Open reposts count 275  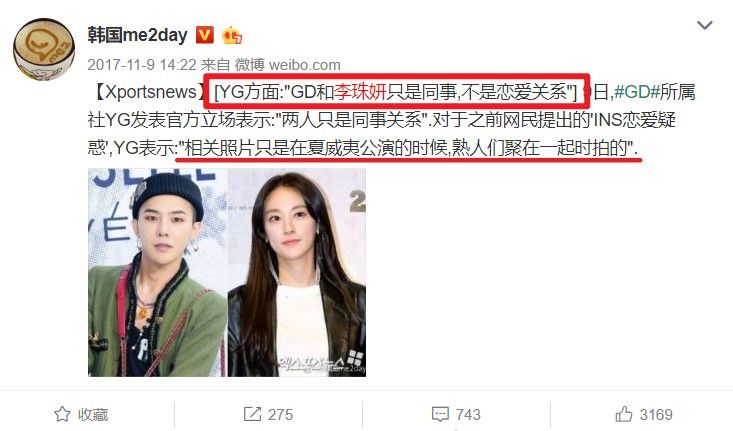[280, 415]
